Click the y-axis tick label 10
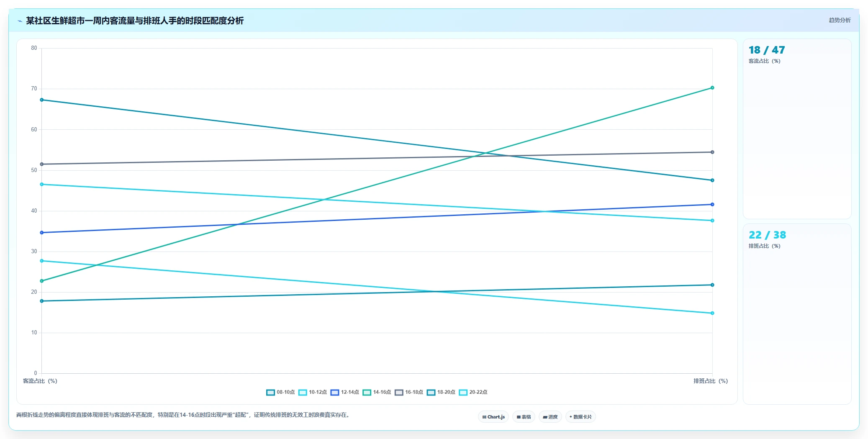This screenshot has width=868, height=439. point(34,333)
